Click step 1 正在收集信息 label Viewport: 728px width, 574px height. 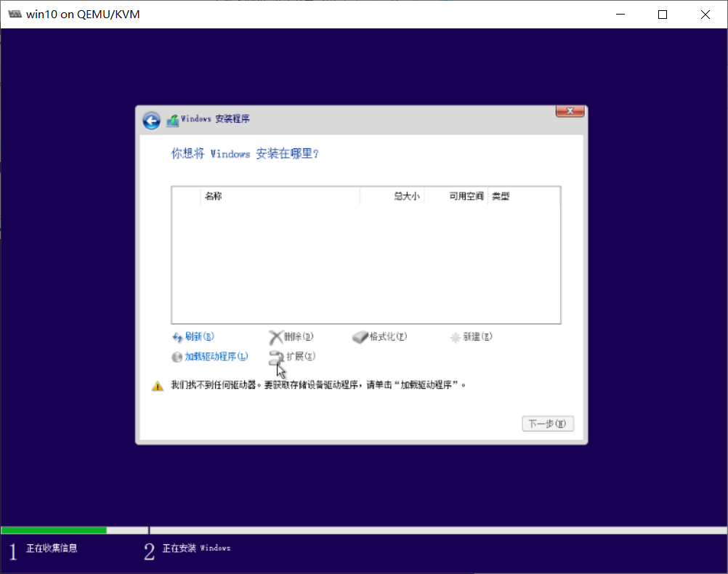[x=52, y=548]
